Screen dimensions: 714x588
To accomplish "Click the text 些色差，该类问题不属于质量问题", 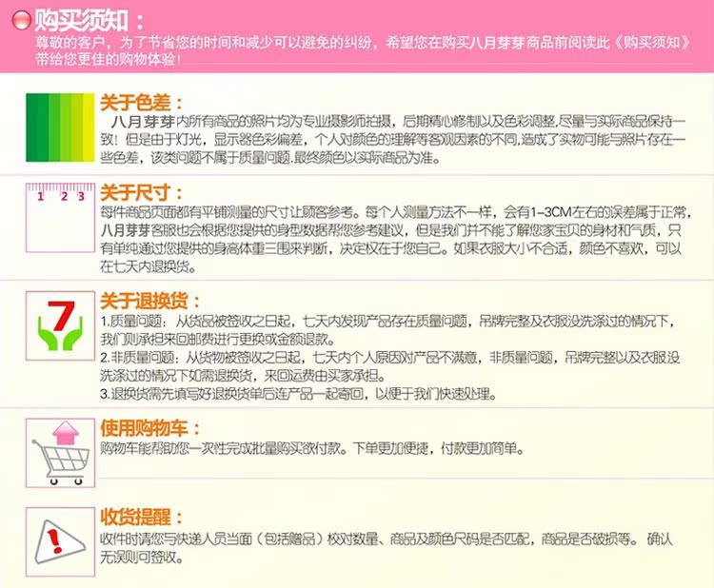I will tap(195, 158).
